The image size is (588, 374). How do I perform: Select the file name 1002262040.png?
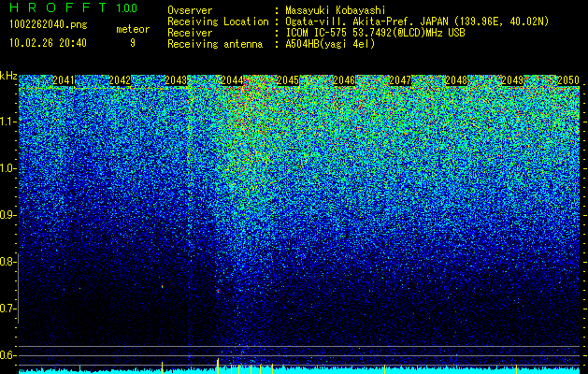click(49, 24)
